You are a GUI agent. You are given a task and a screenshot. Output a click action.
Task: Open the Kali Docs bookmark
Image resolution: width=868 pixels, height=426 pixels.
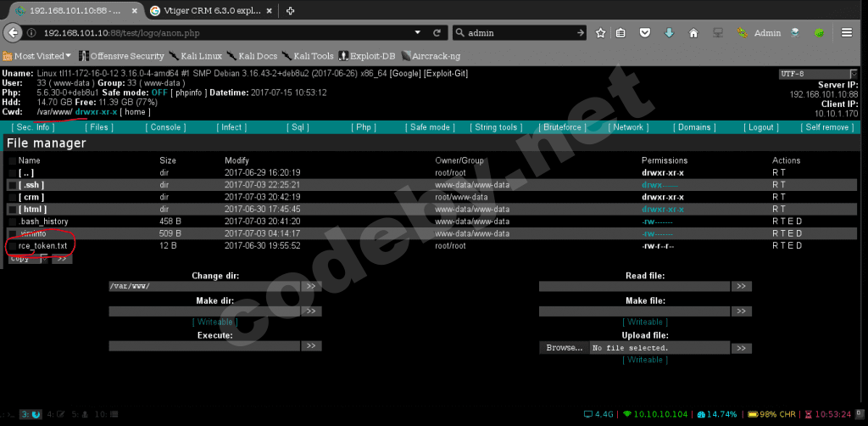point(252,56)
